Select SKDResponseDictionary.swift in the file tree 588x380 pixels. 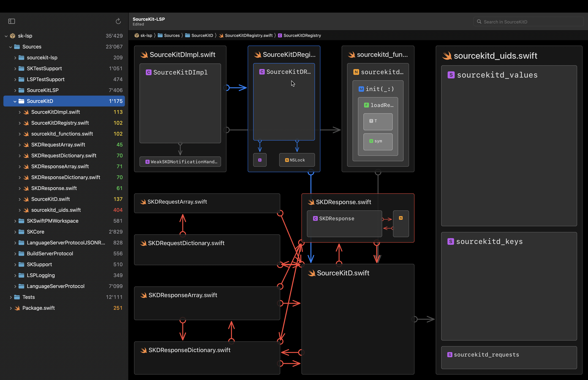[x=64, y=177]
